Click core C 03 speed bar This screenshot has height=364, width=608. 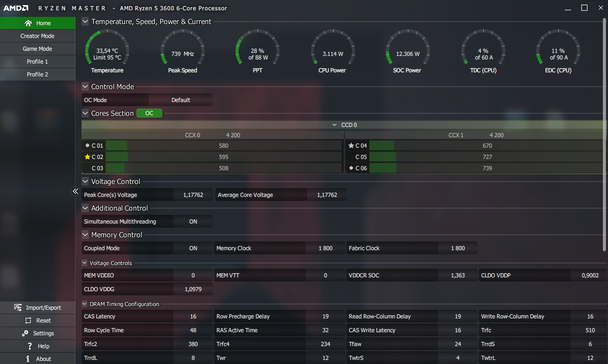click(x=223, y=168)
